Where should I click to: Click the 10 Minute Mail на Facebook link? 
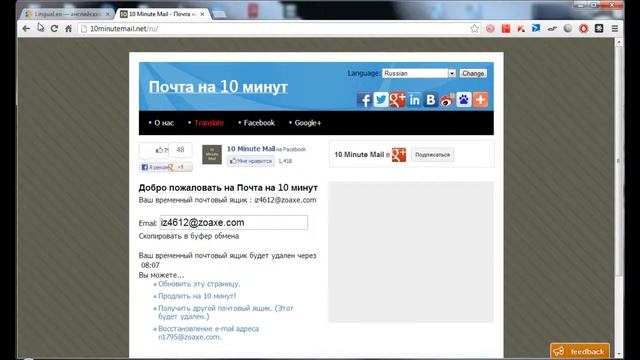point(266,149)
